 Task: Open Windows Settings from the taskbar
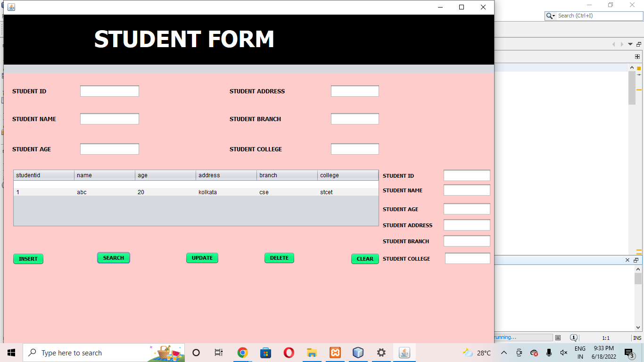coord(381,353)
